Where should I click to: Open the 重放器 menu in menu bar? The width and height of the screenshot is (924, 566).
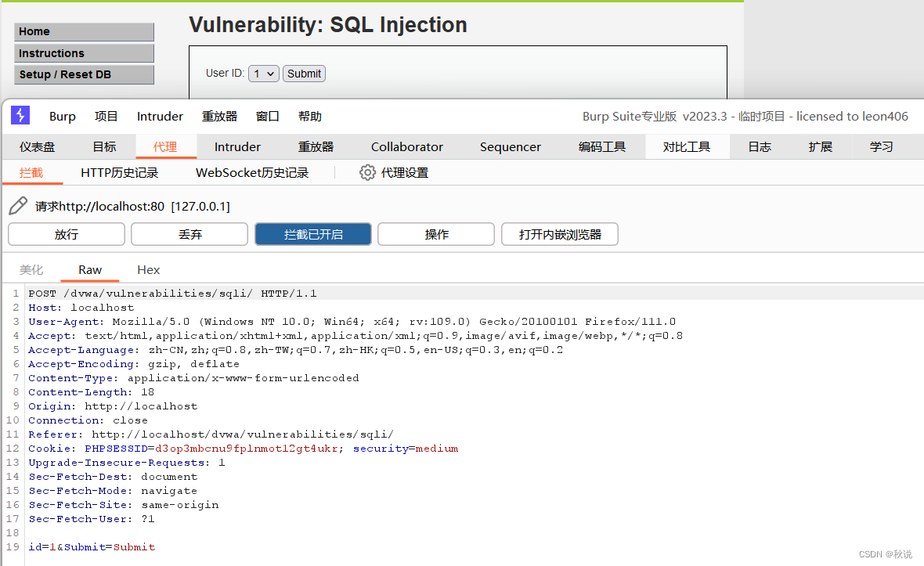pos(219,117)
